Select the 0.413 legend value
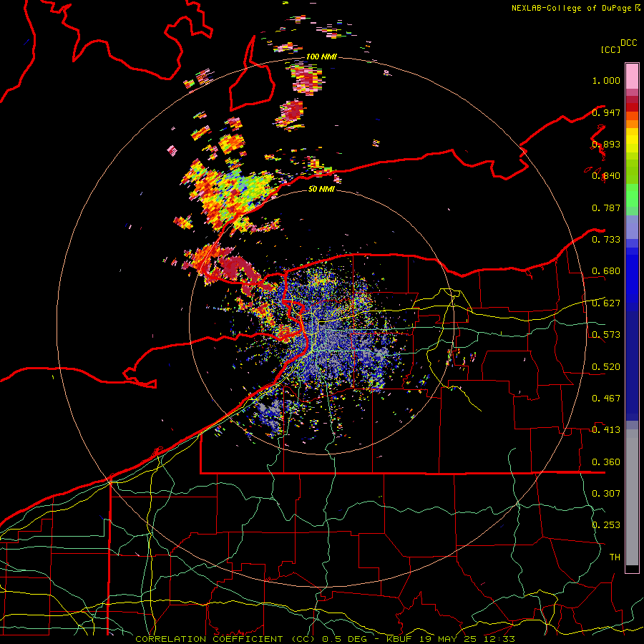 [x=606, y=430]
